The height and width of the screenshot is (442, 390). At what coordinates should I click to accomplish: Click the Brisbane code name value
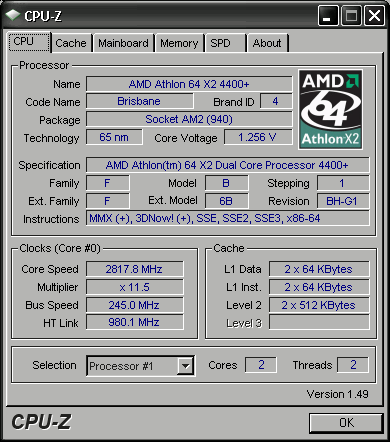click(139, 101)
